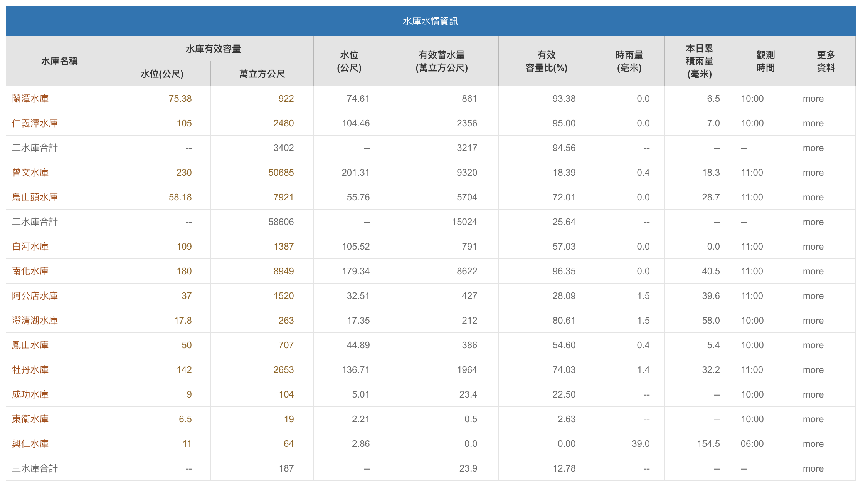Click more in the 58606 combined total row
868x490 pixels.
coord(813,222)
